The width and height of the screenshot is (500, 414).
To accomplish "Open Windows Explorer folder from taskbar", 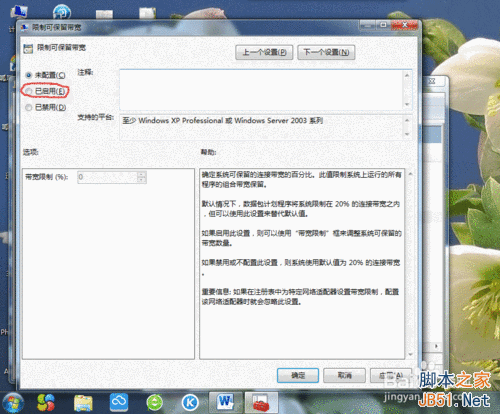I will [83, 403].
